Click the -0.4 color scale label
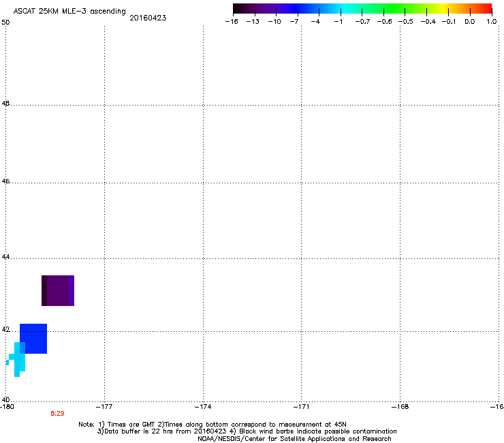504x443 pixels. pyautogui.click(x=428, y=22)
